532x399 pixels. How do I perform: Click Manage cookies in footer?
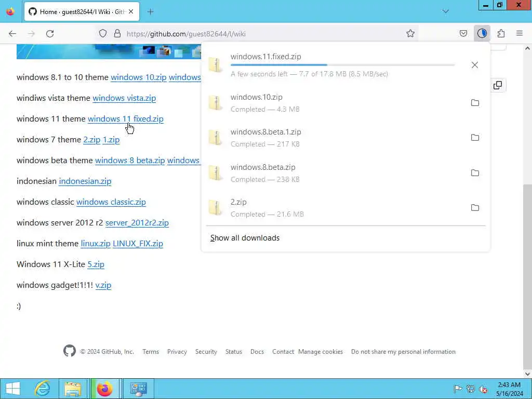point(321,352)
